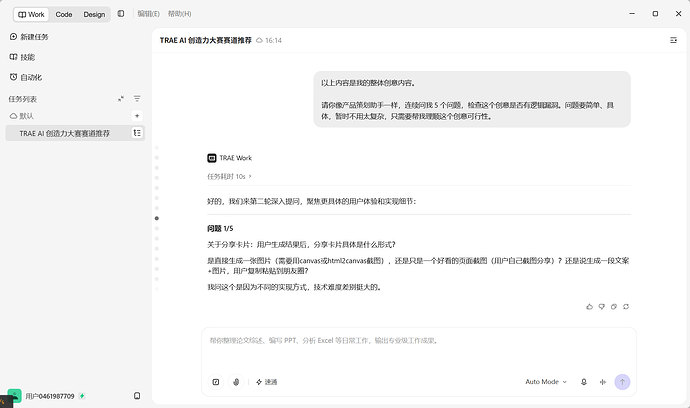Add a task to 默认 group with plus
The height and width of the screenshot is (408, 690).
point(137,116)
